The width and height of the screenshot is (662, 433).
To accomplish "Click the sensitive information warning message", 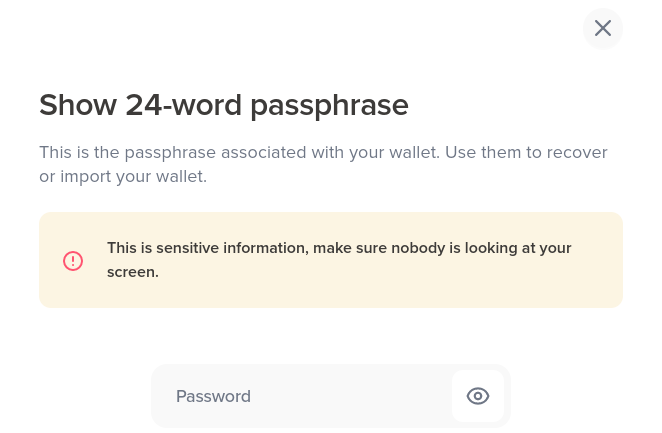I will [339, 260].
